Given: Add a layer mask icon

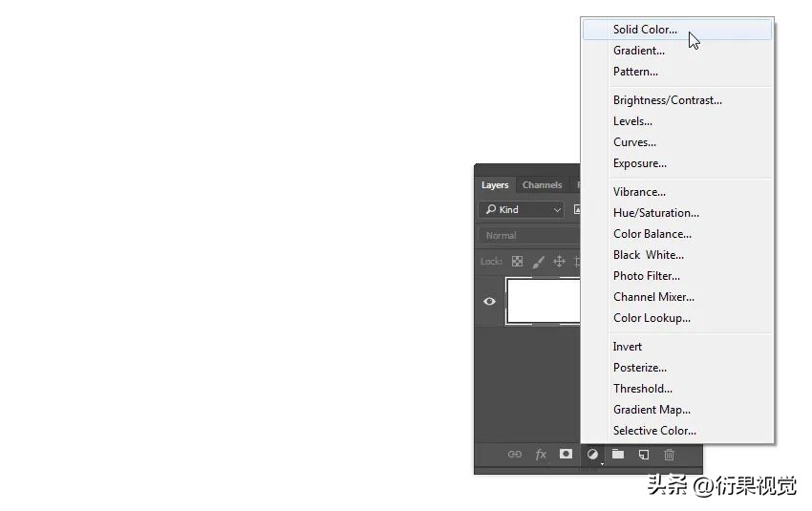Looking at the screenshot, I should pyautogui.click(x=566, y=454).
